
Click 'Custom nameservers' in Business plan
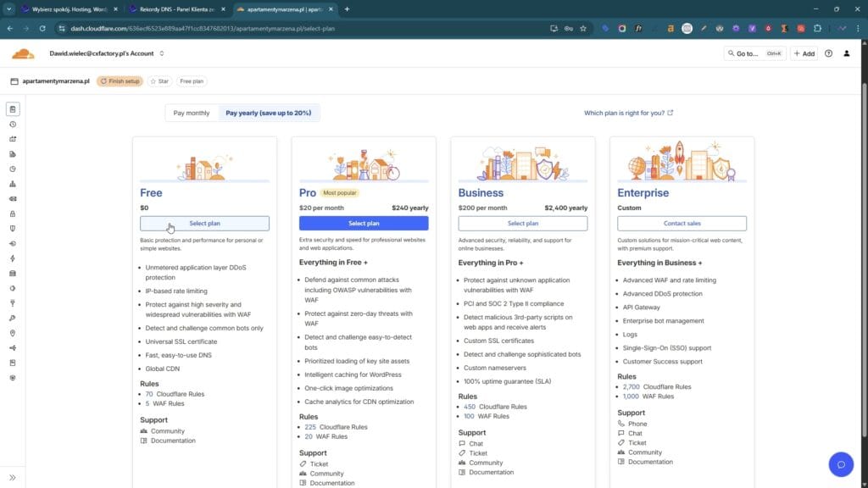495,368
